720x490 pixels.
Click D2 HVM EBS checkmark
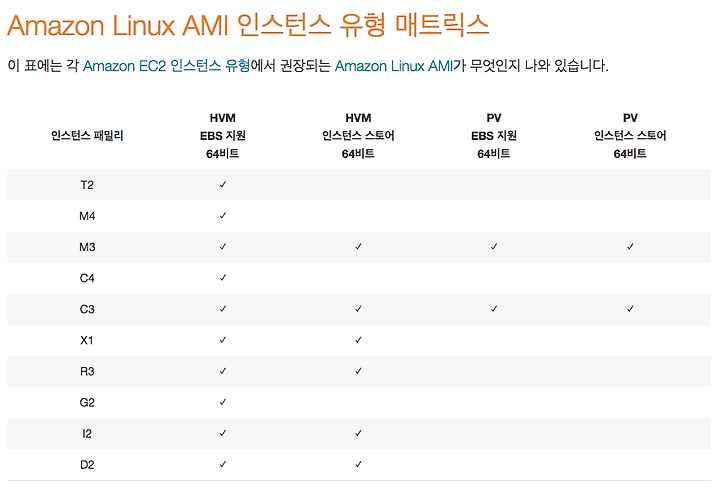click(223, 464)
